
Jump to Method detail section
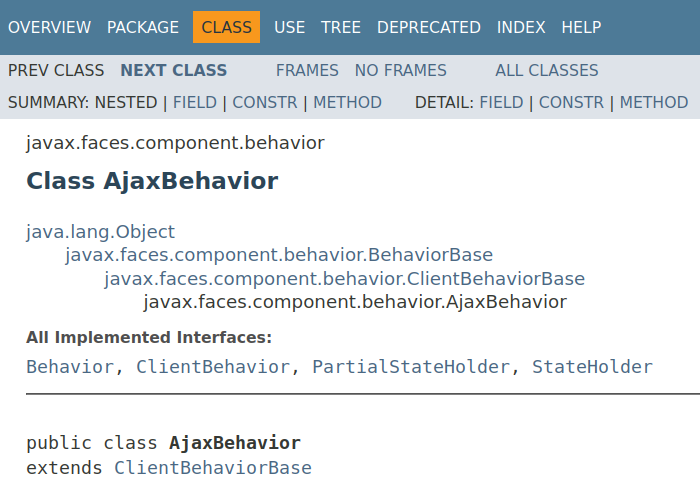pos(654,102)
